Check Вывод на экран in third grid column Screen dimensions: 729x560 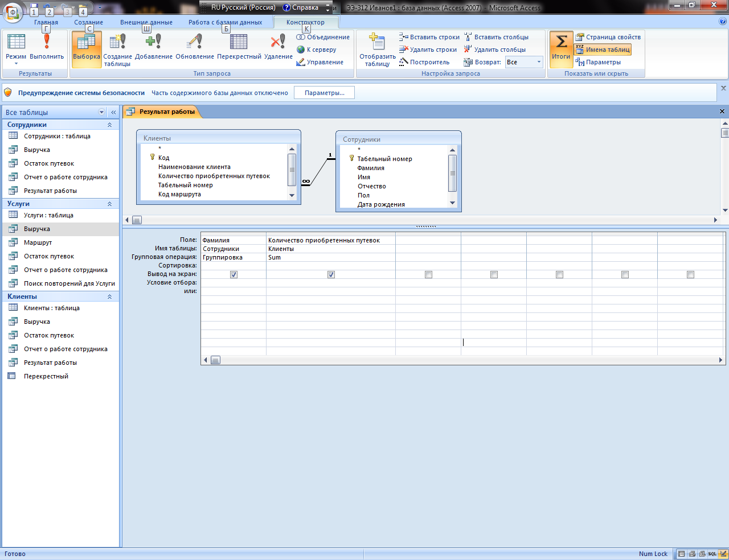(x=428, y=274)
